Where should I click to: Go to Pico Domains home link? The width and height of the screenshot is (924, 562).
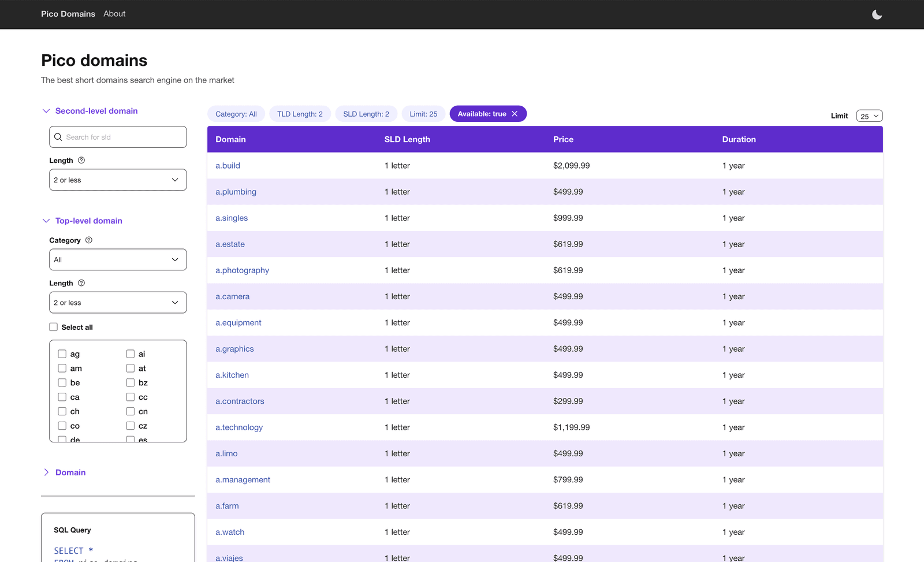click(x=68, y=14)
